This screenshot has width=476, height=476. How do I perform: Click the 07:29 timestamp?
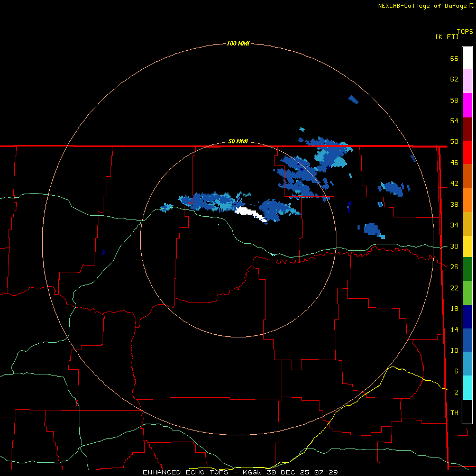click(326, 472)
